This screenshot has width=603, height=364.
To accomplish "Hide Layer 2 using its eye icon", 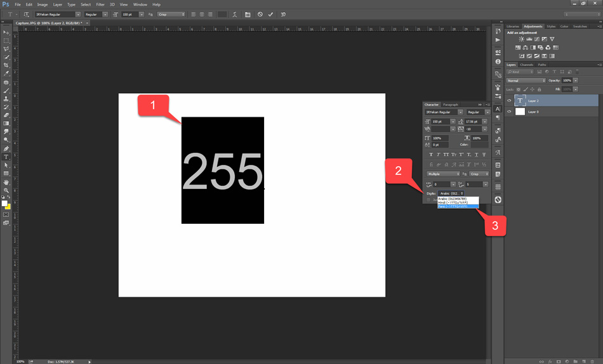I will tap(509, 101).
